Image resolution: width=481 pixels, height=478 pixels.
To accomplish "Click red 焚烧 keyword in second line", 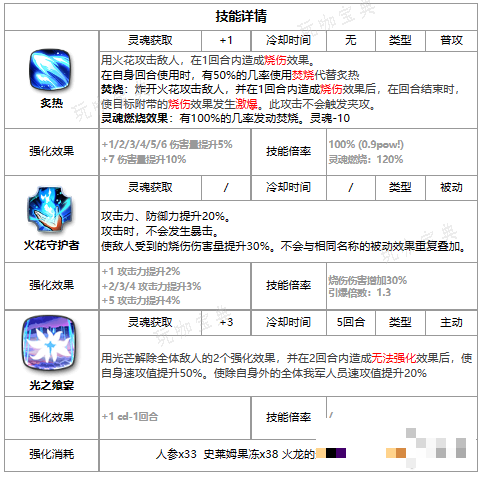I will coord(303,75).
